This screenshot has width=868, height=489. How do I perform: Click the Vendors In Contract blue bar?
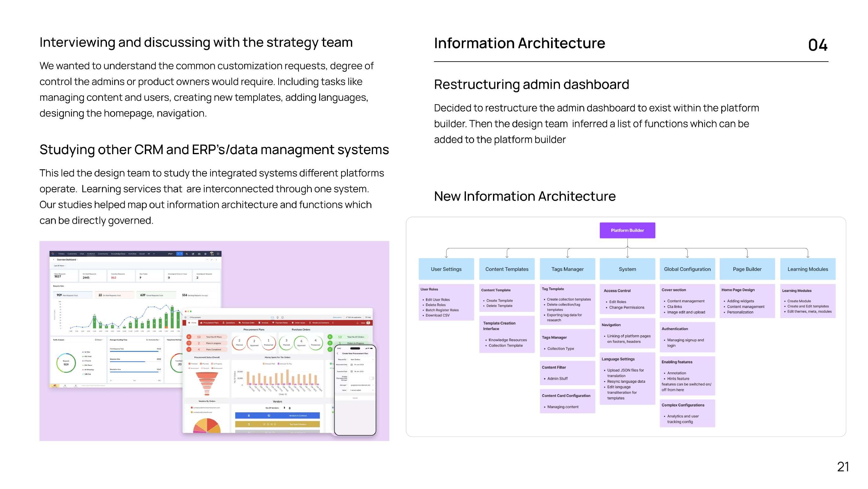pos(277,415)
